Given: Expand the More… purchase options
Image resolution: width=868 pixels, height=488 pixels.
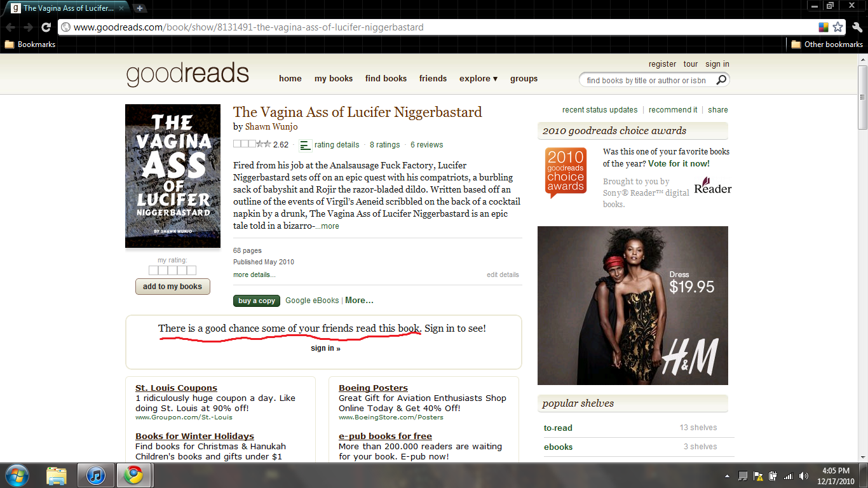Looking at the screenshot, I should pyautogui.click(x=359, y=301).
